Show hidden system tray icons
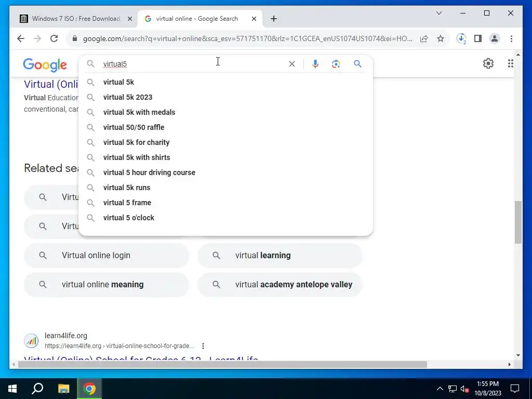 click(x=440, y=389)
